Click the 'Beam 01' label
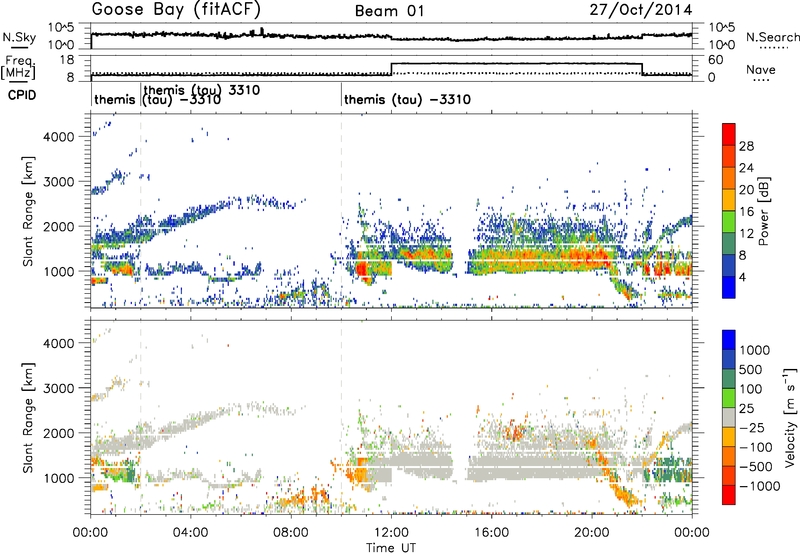Image resolution: width=800 pixels, height=554 pixels. (389, 11)
